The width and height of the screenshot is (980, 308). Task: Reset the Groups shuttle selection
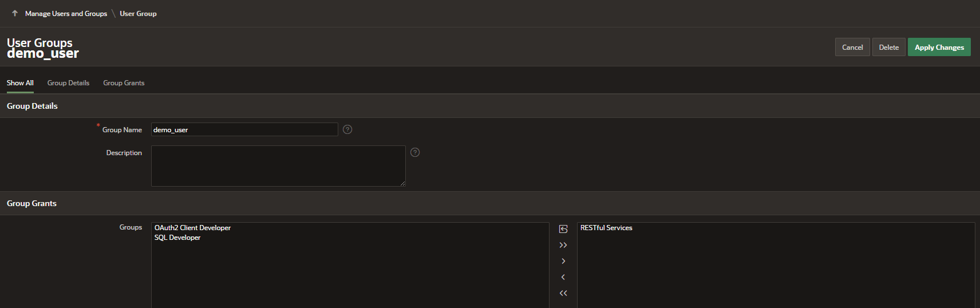point(563,229)
